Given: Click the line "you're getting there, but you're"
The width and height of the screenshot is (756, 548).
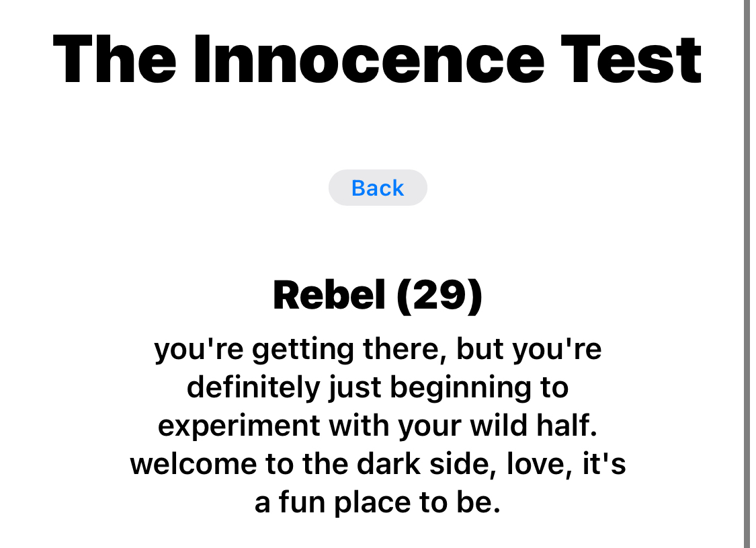Looking at the screenshot, I should (x=378, y=350).
